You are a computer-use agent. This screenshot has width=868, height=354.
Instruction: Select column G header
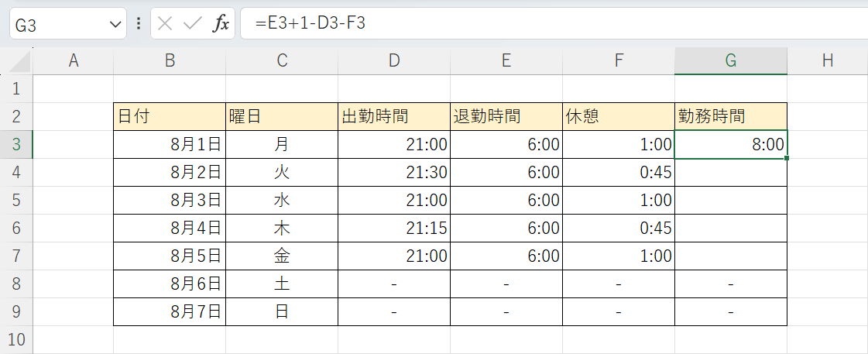tap(730, 61)
